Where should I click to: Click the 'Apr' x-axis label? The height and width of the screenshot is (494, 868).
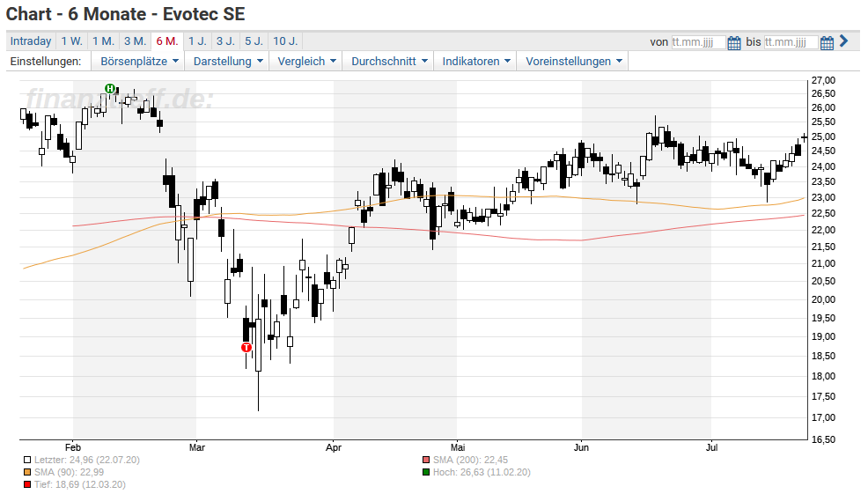coord(334,447)
